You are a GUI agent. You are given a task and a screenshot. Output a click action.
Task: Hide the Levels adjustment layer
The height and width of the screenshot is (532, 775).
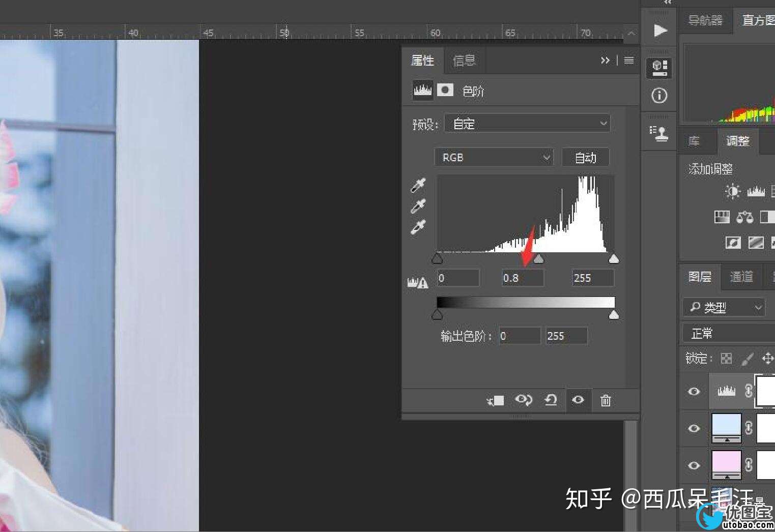694,391
